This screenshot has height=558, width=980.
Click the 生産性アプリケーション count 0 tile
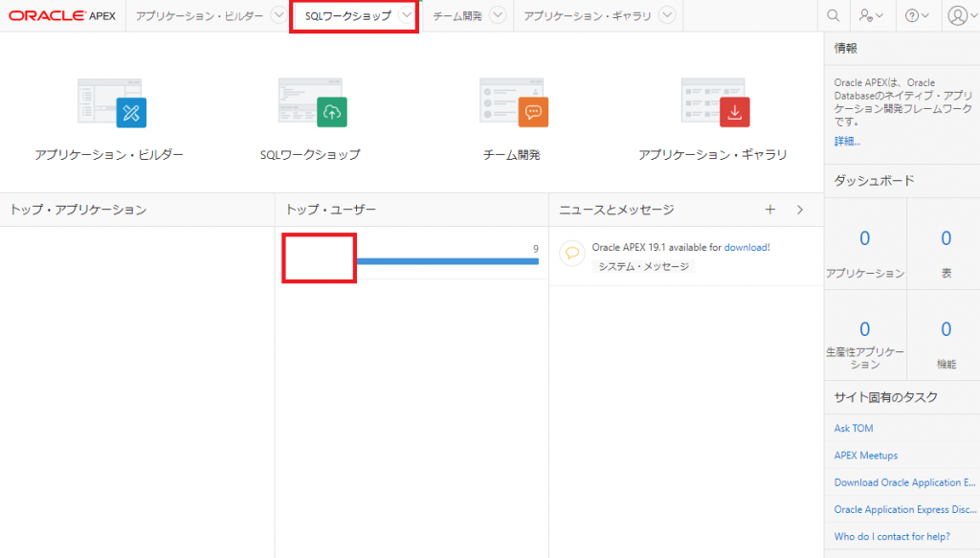[864, 329]
